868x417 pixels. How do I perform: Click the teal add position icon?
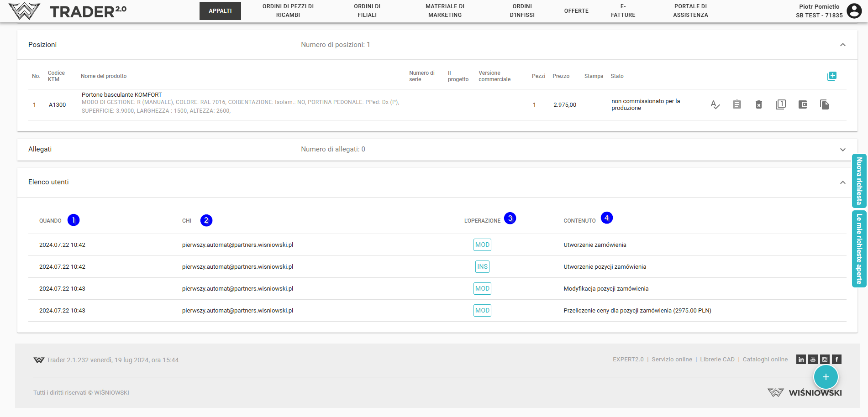click(831, 76)
